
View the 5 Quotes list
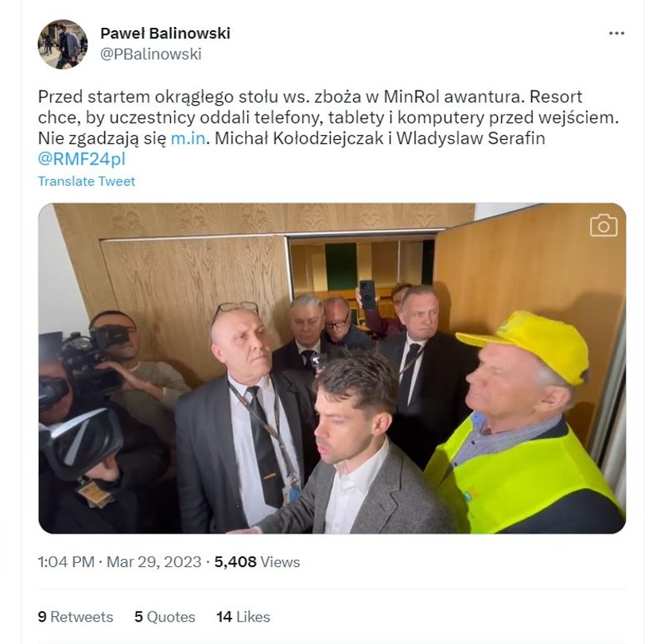pyautogui.click(x=165, y=617)
